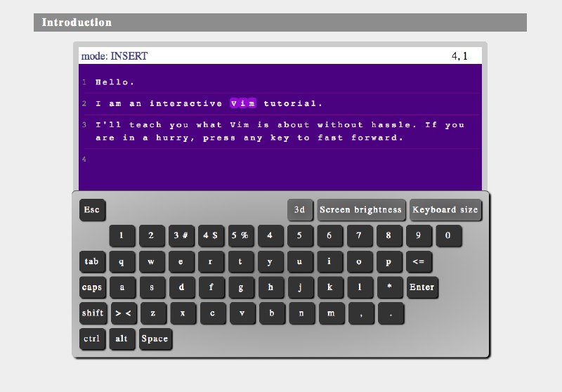Tap the n key

tap(302, 313)
